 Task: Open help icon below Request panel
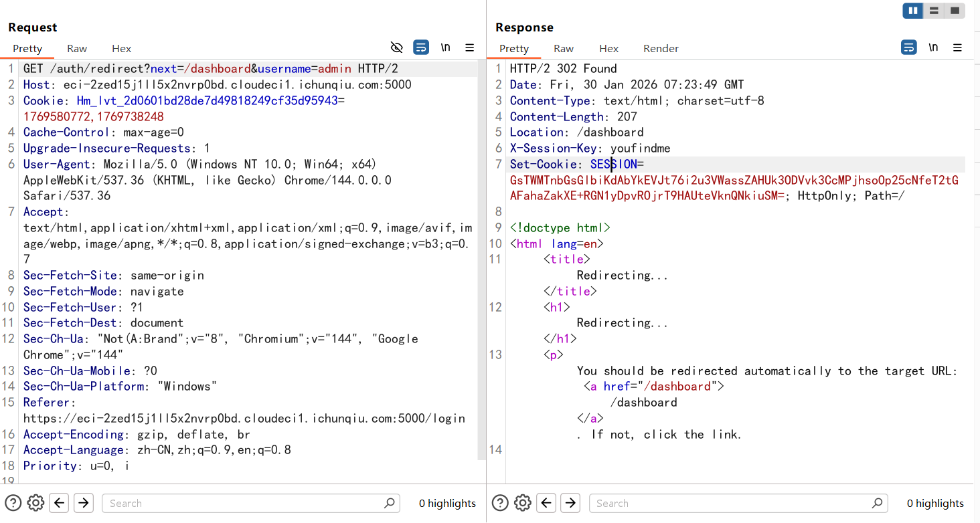click(13, 503)
